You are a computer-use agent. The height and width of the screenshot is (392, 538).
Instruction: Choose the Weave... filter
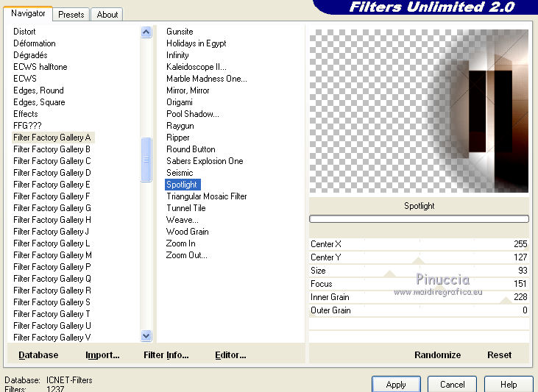[x=182, y=219]
